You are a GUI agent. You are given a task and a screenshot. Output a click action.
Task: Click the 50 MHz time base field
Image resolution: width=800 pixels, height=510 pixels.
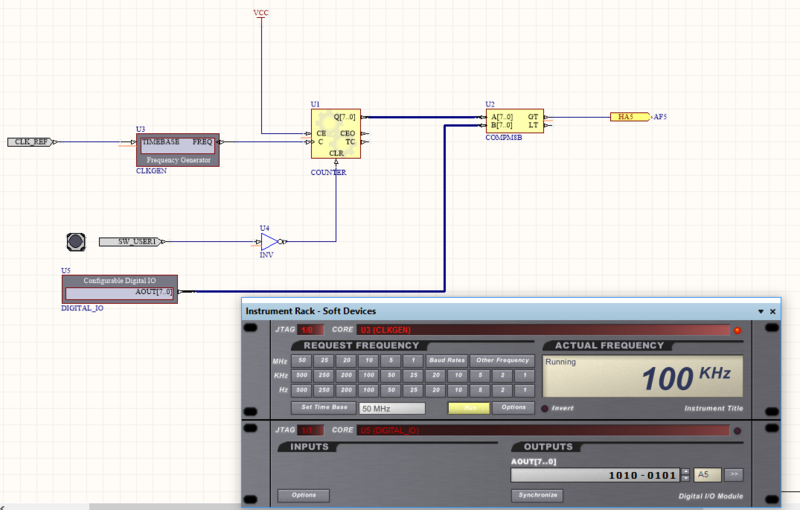click(x=392, y=408)
